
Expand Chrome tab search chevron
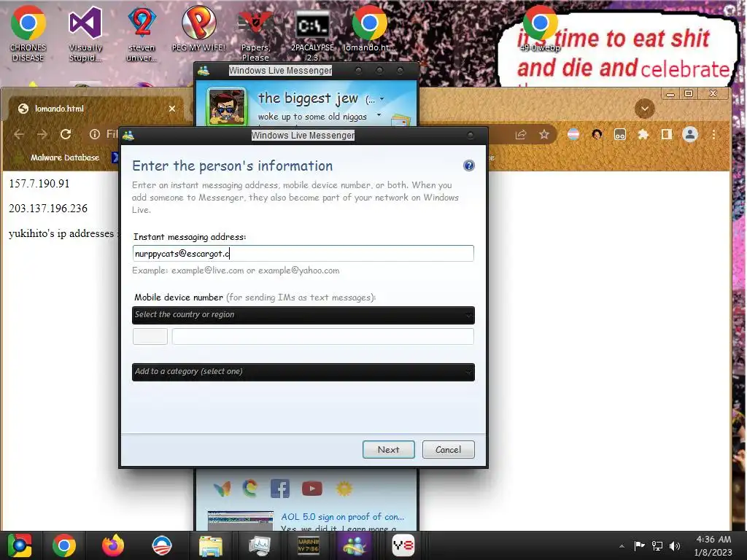tap(644, 109)
